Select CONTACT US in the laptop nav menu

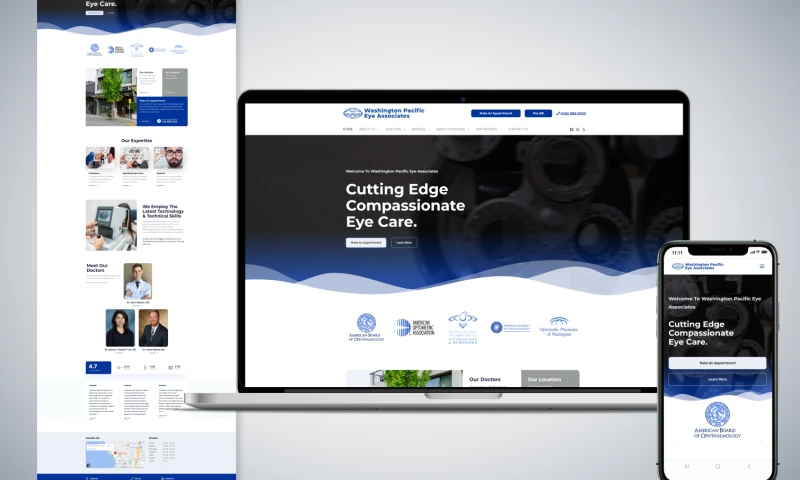517,129
